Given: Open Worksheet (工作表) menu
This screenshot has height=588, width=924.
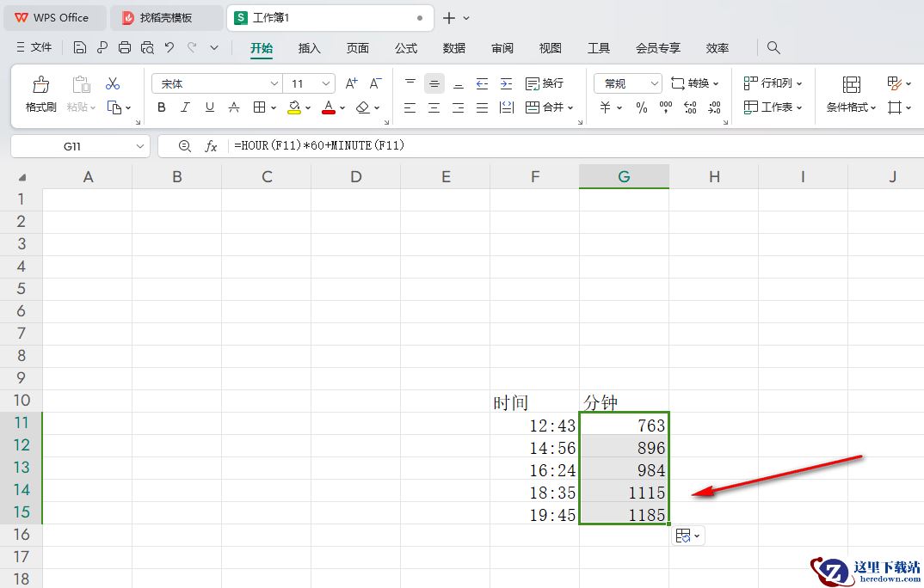Looking at the screenshot, I should pos(773,107).
